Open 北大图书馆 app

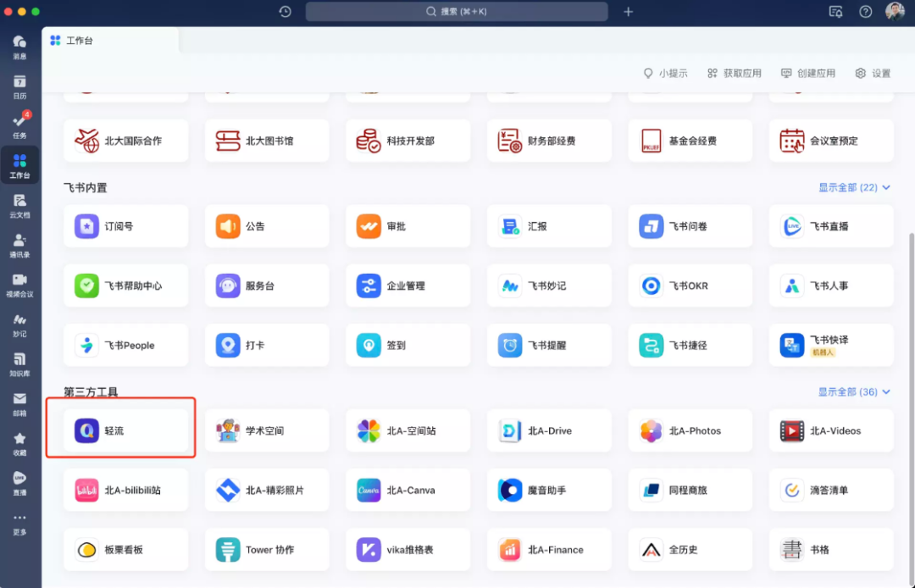(267, 141)
